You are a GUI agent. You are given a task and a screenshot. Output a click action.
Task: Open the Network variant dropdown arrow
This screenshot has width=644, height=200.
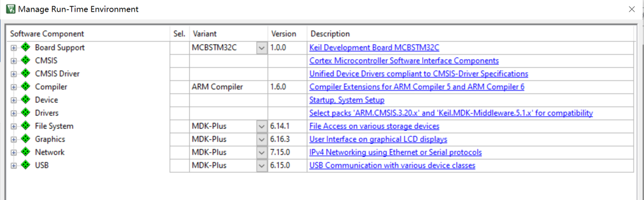[x=262, y=152]
